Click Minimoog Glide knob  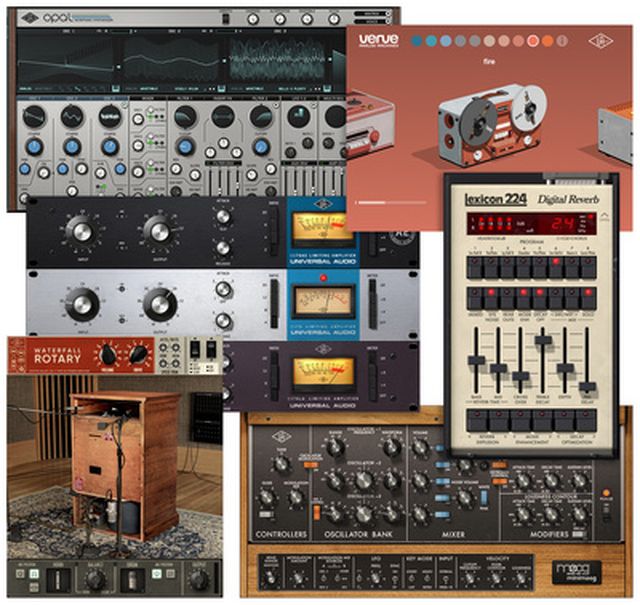point(267,497)
